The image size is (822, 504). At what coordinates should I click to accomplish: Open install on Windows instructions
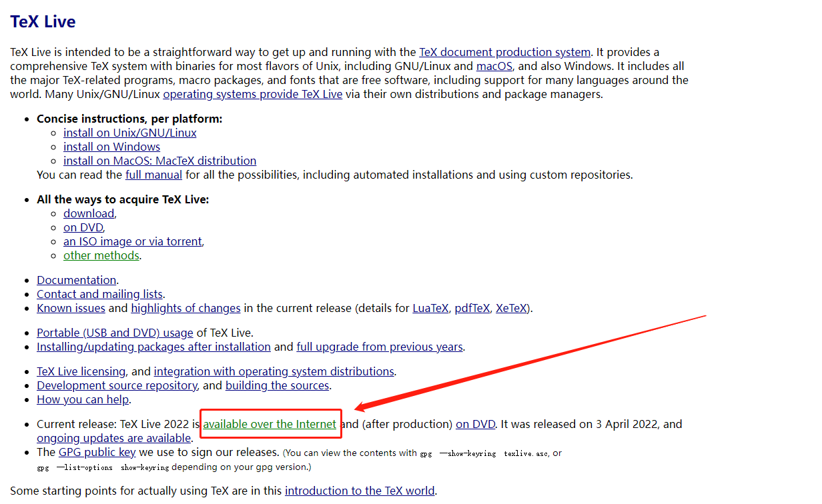(x=112, y=147)
